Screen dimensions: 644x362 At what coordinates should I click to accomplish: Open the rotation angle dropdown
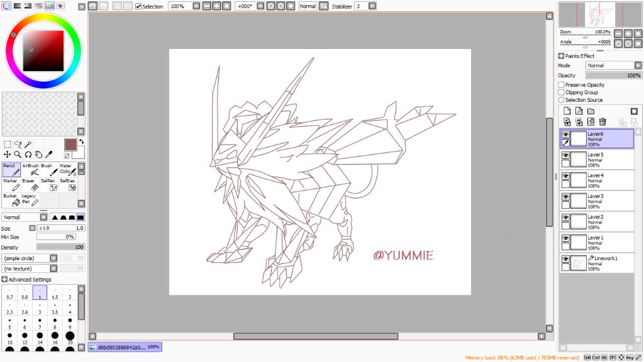260,6
